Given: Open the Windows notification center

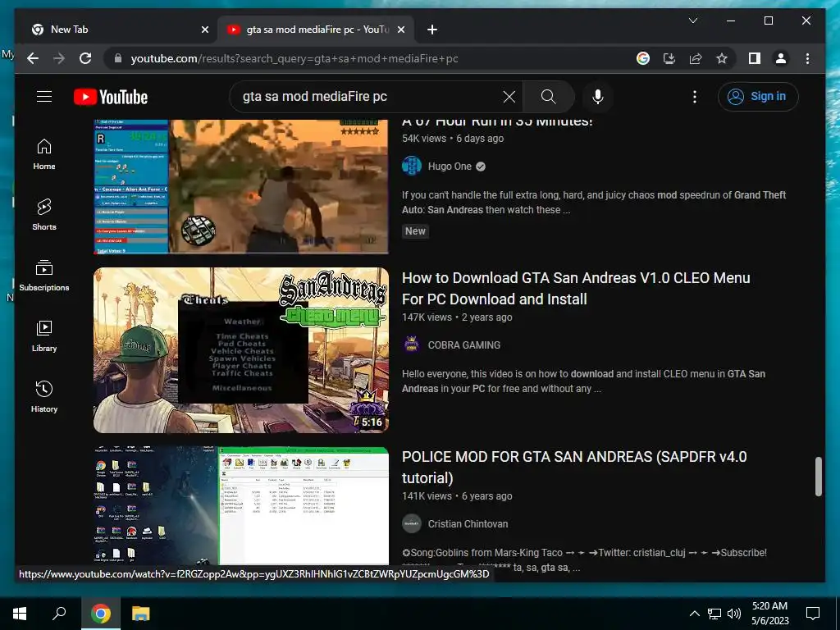Looking at the screenshot, I should tap(813, 614).
